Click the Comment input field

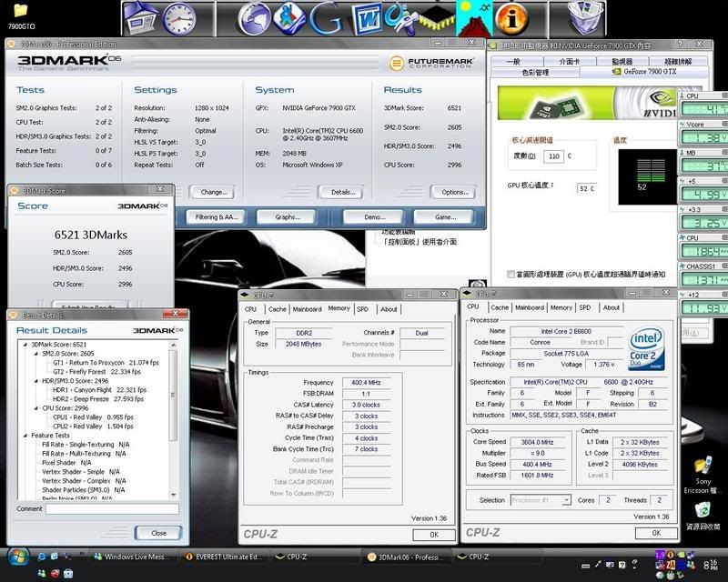coord(112,508)
